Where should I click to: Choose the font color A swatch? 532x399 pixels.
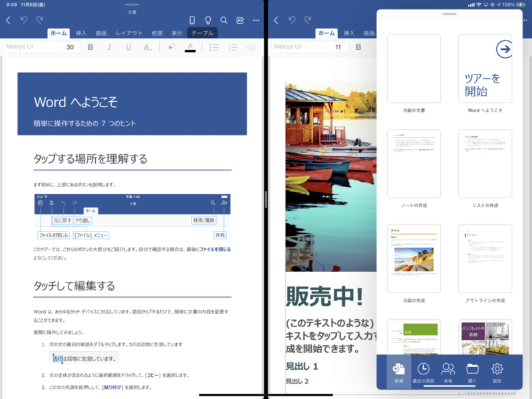190,47
